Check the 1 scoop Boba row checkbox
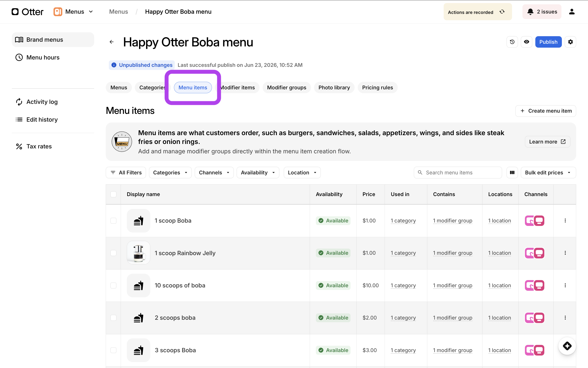The image size is (588, 368). tap(114, 221)
